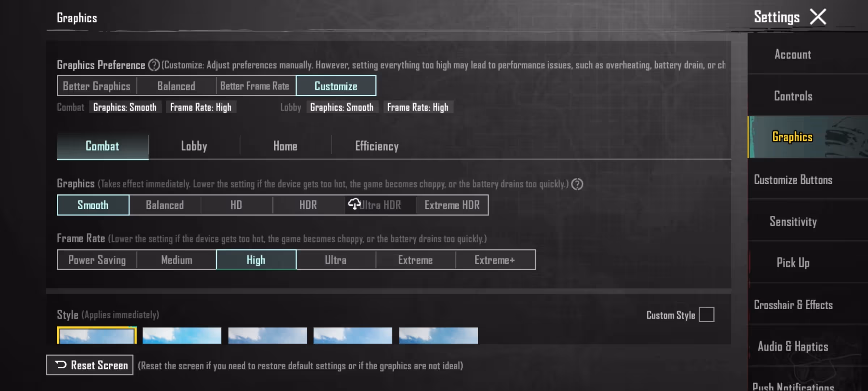Click the Reset Screen button
The height and width of the screenshot is (391, 868).
(x=90, y=365)
